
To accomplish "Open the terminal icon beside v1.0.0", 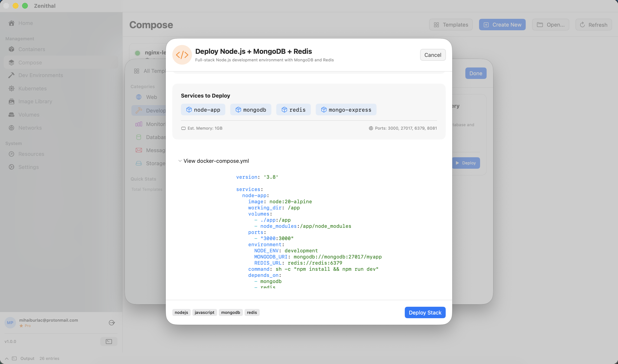I will coord(109,342).
